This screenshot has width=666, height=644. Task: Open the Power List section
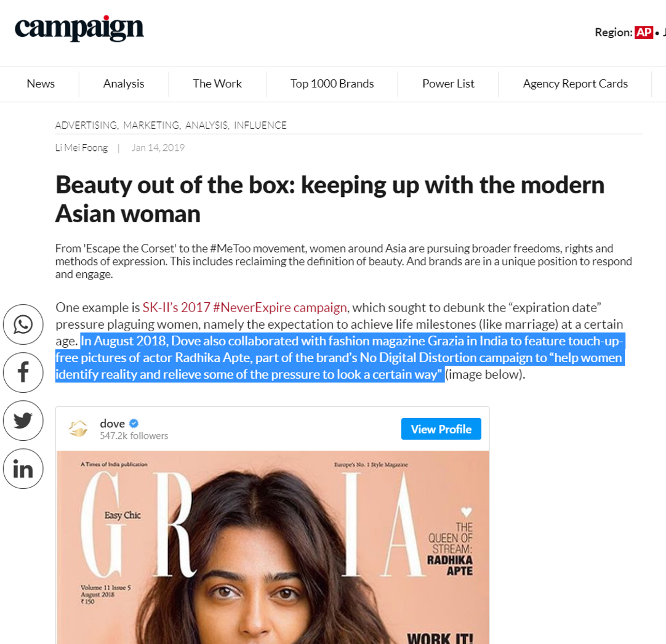pos(448,84)
